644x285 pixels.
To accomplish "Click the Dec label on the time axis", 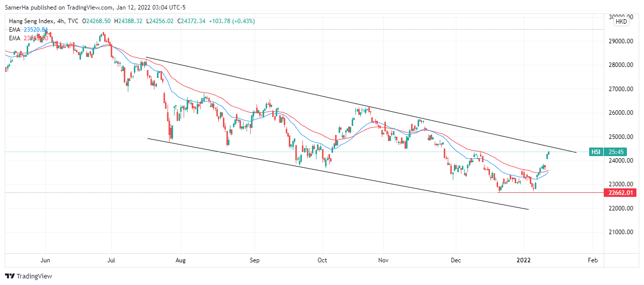I will (456, 260).
